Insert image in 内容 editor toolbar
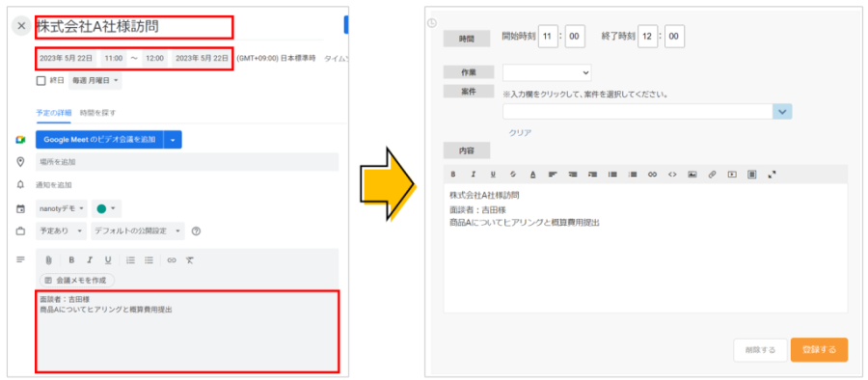 [692, 174]
